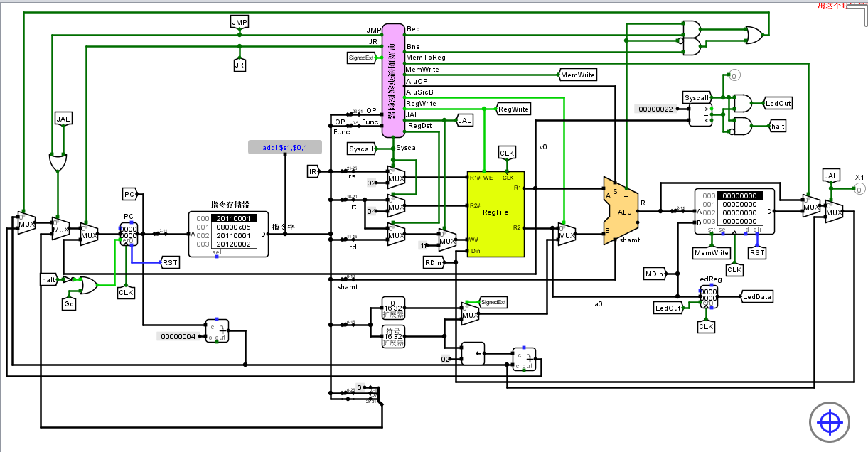Click the LedData tunnel
The width and height of the screenshot is (868, 452).
tap(756, 296)
